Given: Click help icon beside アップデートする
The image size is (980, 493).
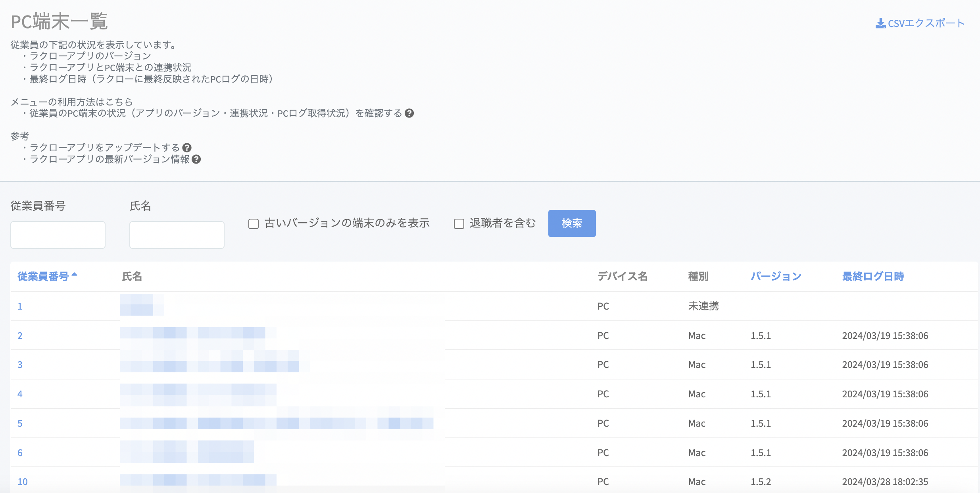Looking at the screenshot, I should [187, 148].
